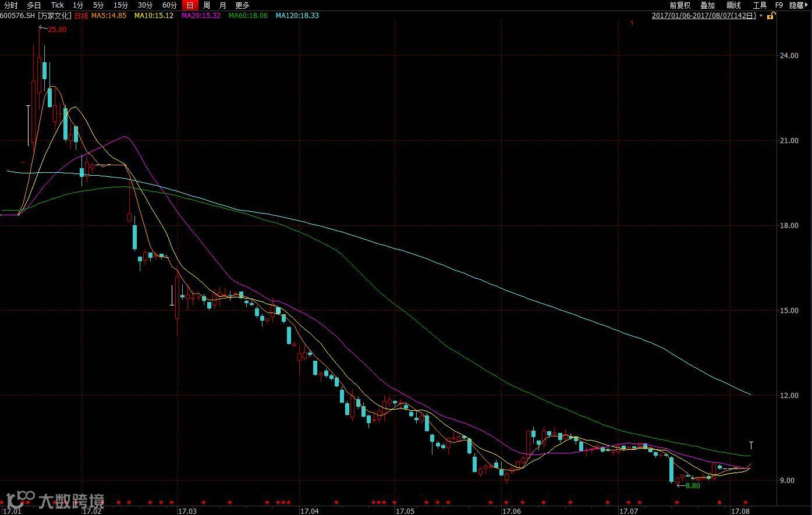Click the 8.80 low price marker
Screen dimensions: 812x515
point(693,486)
